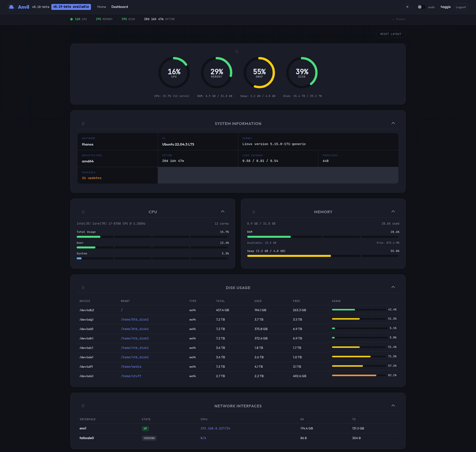Grab the Memory card drag handle
This screenshot has height=452, width=476.
tap(254, 212)
